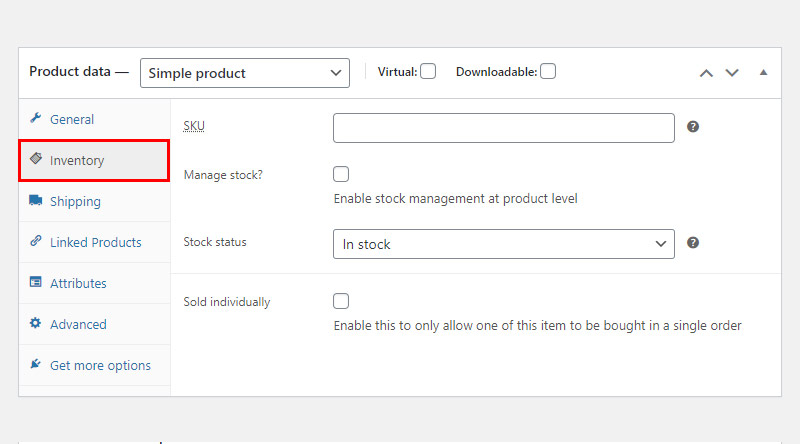Tick the Sold individually checkbox
This screenshot has height=444, width=800.
point(341,301)
